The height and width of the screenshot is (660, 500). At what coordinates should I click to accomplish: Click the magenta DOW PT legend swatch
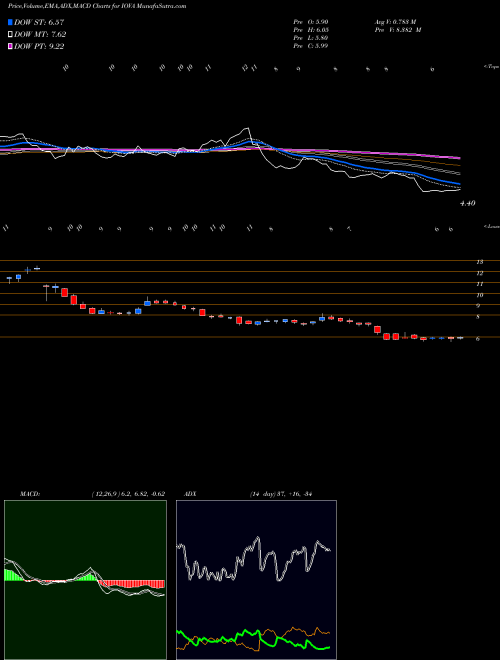tap(11, 47)
